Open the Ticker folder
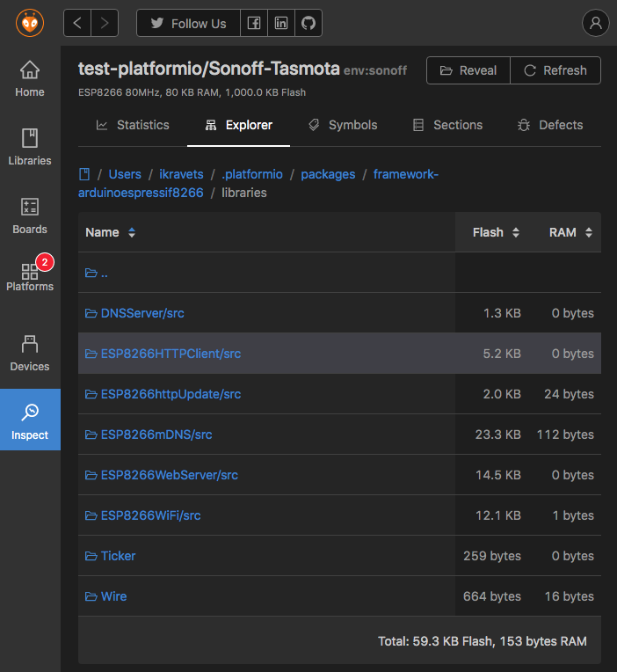The height and width of the screenshot is (672, 617). click(x=110, y=556)
